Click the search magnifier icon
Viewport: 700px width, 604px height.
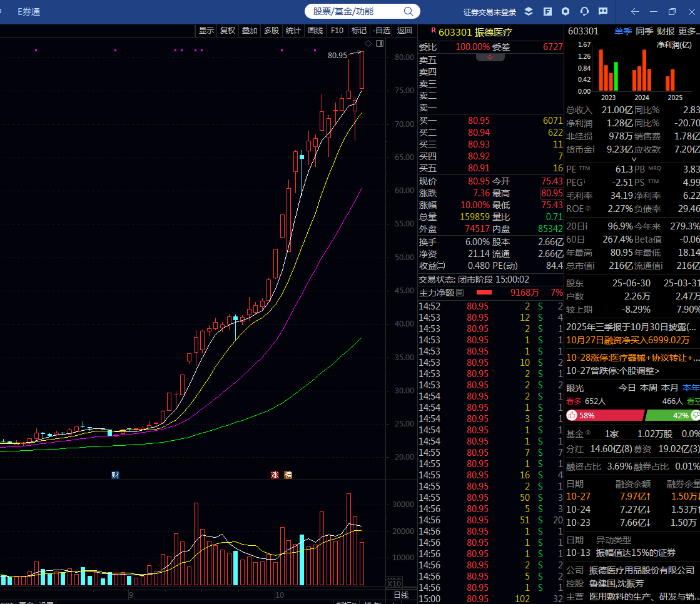pyautogui.click(x=408, y=11)
